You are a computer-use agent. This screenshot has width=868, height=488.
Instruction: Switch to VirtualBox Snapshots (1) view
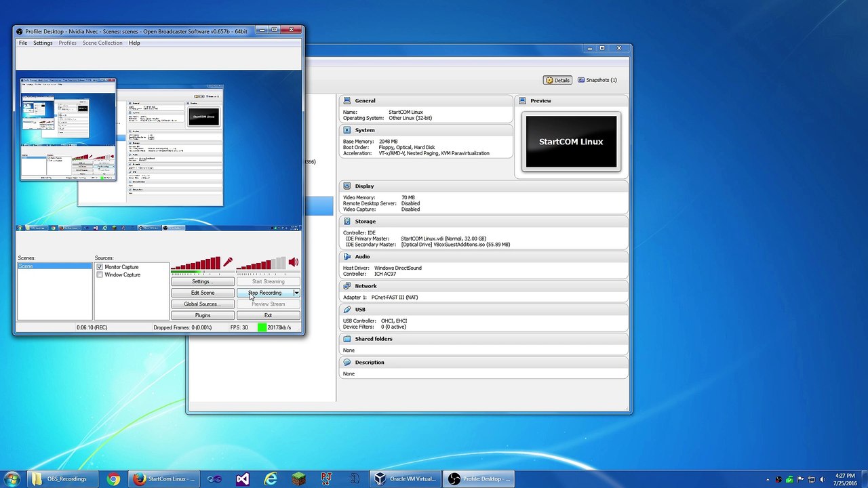point(597,80)
